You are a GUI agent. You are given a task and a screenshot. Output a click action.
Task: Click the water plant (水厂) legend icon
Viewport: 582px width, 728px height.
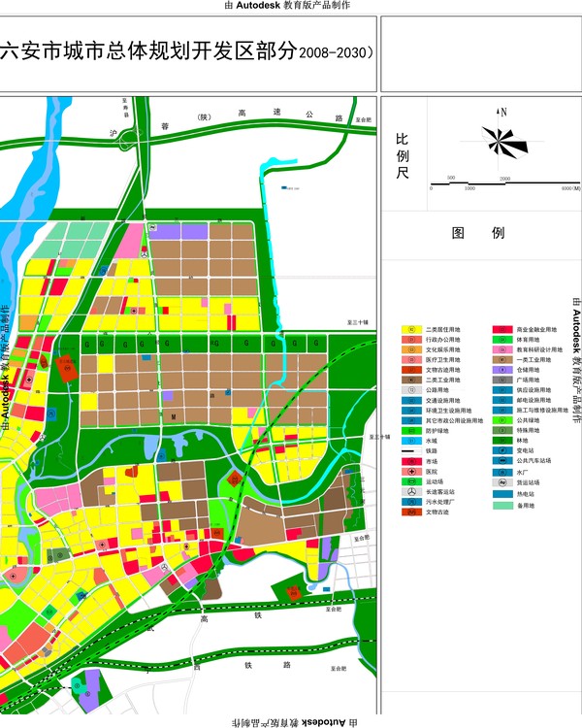coord(502,471)
